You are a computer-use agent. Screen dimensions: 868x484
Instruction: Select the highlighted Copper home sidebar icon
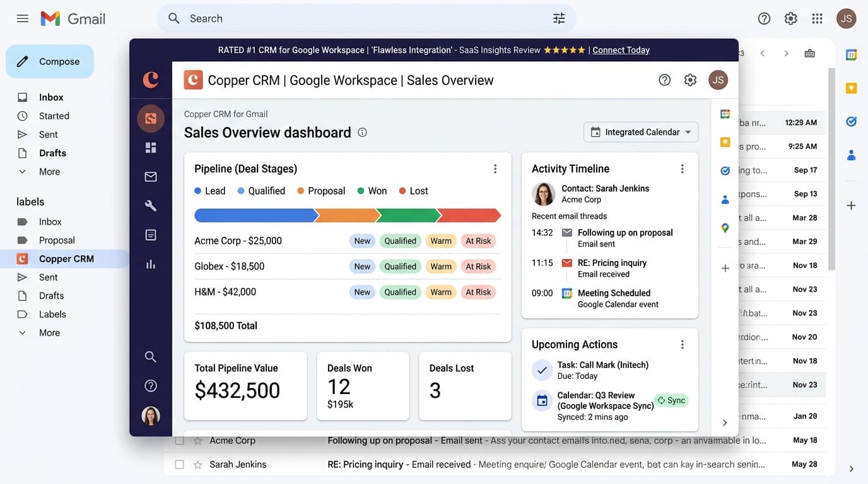point(151,118)
